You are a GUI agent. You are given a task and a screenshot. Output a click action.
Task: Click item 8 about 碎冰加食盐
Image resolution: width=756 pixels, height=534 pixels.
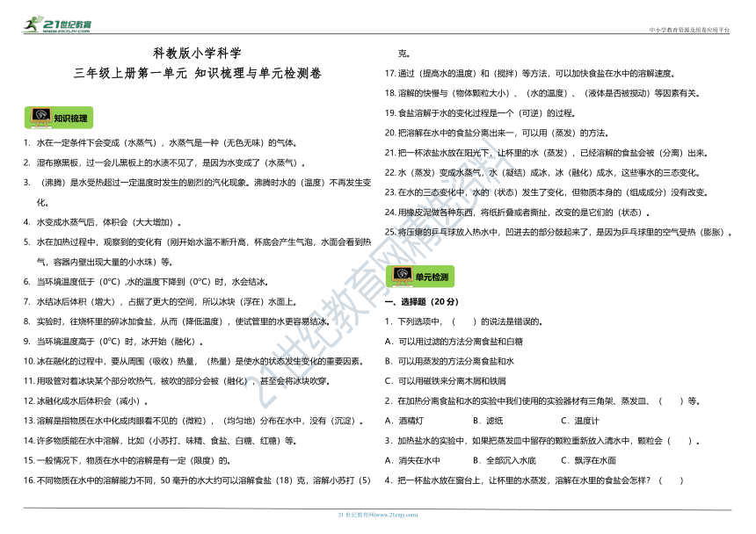(177, 321)
